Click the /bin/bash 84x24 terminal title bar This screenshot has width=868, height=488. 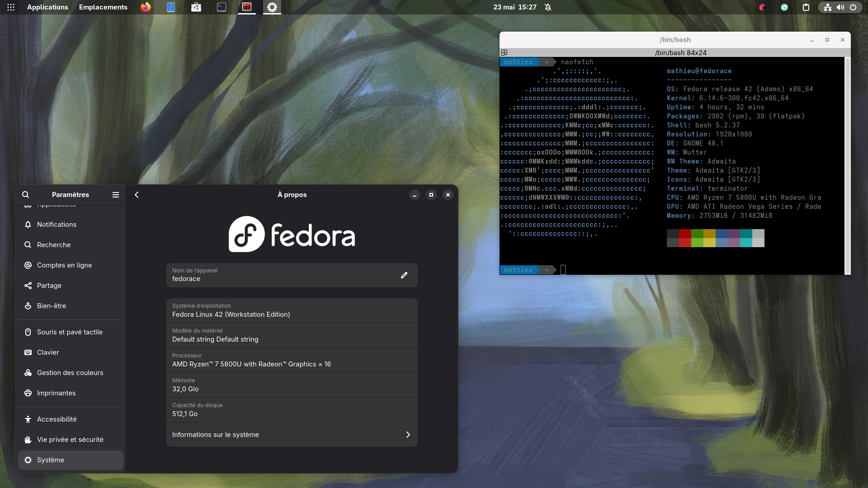pos(680,53)
